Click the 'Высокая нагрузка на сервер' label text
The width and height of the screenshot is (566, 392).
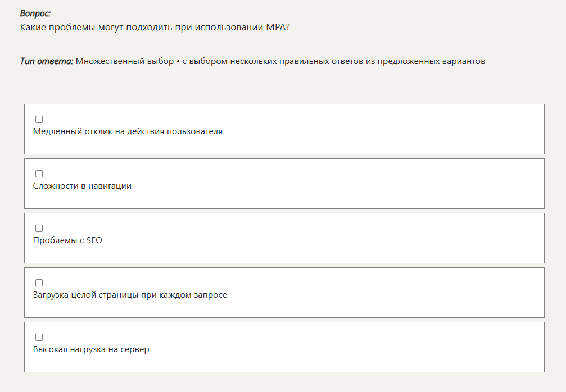[x=91, y=349]
